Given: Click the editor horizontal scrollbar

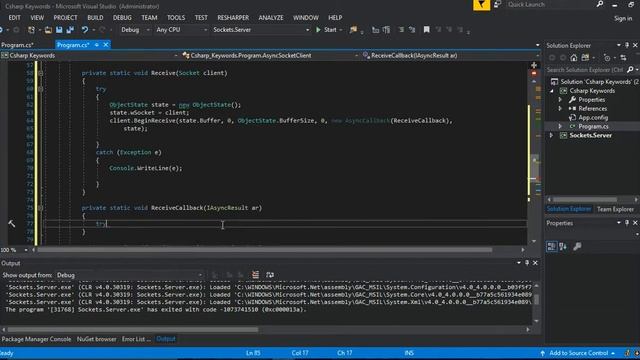Looking at the screenshot, I should click(264, 250).
